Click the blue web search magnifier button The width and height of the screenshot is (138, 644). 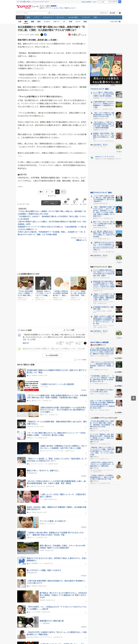click(x=120, y=2)
